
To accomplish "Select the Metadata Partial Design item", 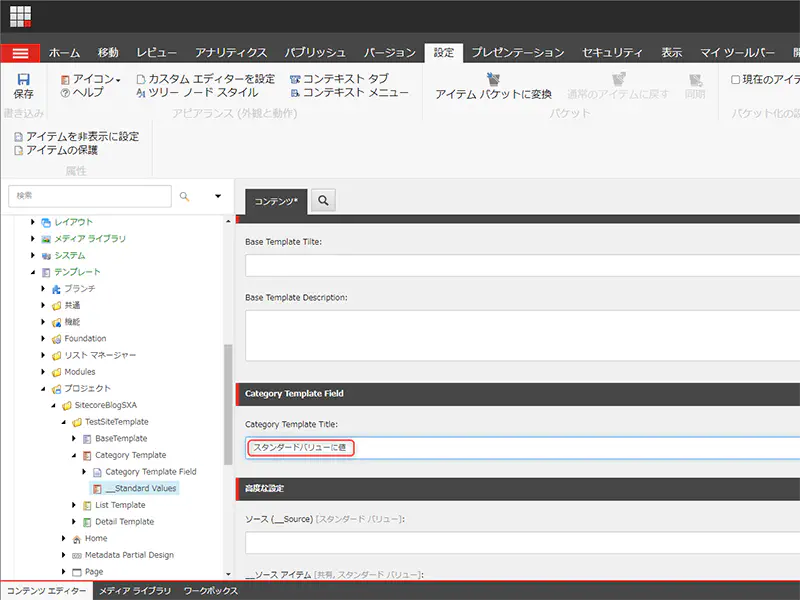I will tap(129, 555).
